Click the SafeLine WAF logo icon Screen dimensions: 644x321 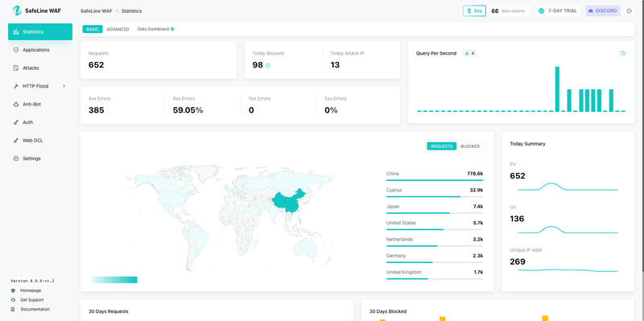click(x=17, y=10)
